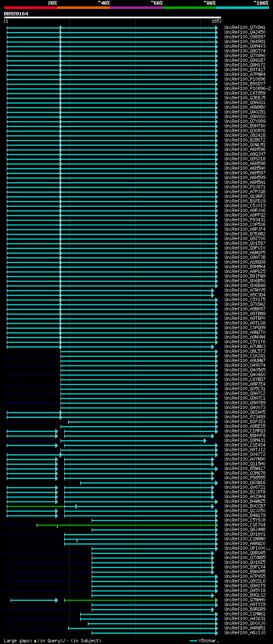Click label UniRef100_P10871
The width and height of the screenshot is (273, 644).
pyautogui.click(x=245, y=187)
